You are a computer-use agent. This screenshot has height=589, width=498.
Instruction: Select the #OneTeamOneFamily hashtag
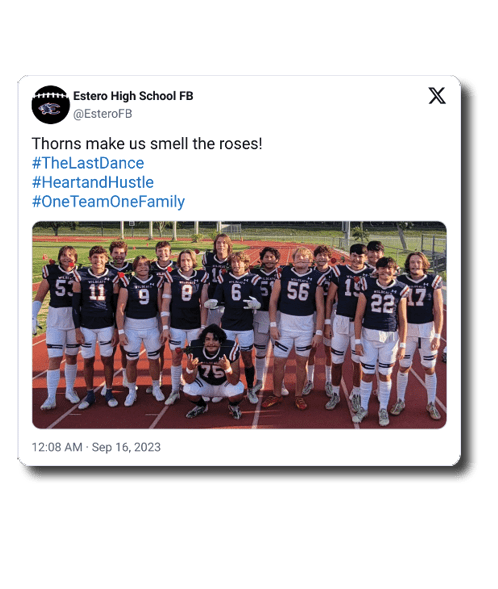108,202
